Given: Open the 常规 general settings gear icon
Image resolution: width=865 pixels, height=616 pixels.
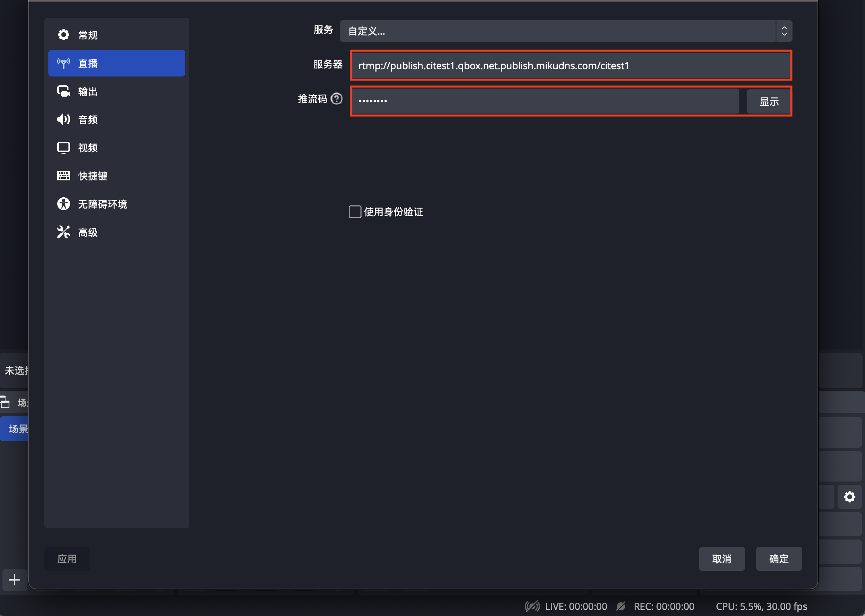Looking at the screenshot, I should 64,35.
